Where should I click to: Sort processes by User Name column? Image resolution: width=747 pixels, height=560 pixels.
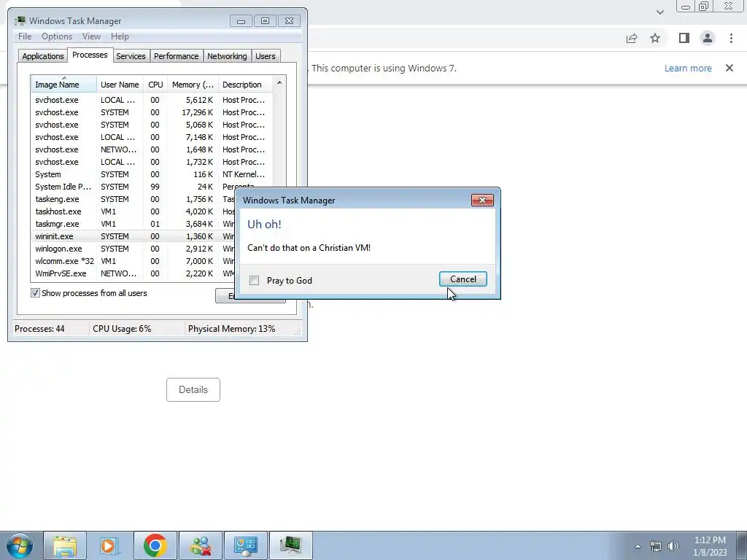(x=120, y=85)
